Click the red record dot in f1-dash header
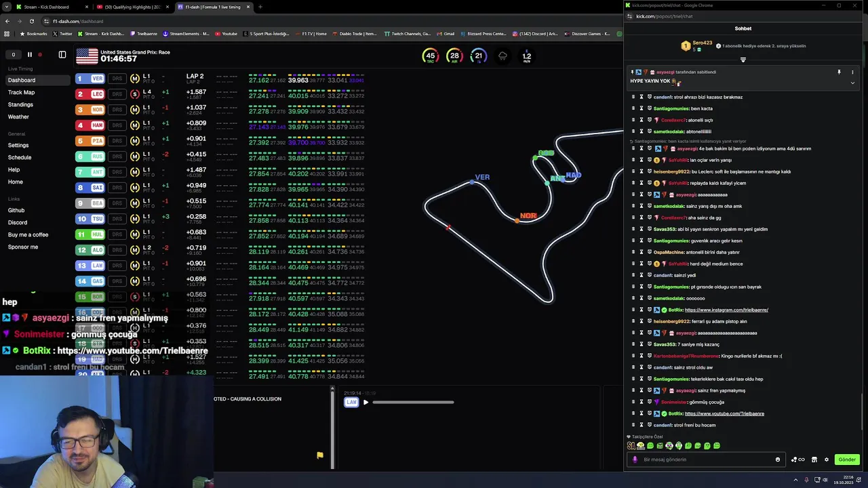This screenshot has height=488, width=868. pyautogui.click(x=40, y=55)
